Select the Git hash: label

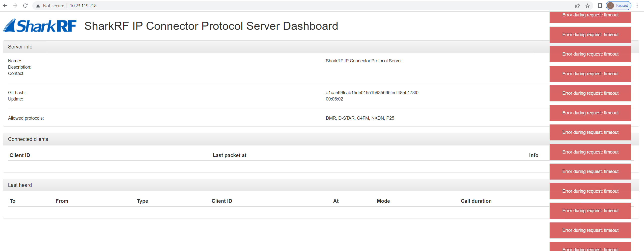click(17, 93)
